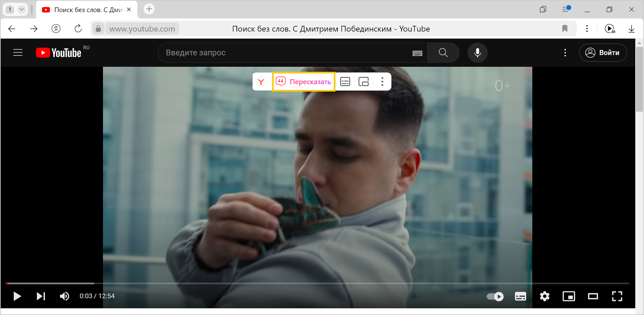The height and width of the screenshot is (315, 644).
Task: Click the search magnifier icon
Action: click(x=443, y=52)
